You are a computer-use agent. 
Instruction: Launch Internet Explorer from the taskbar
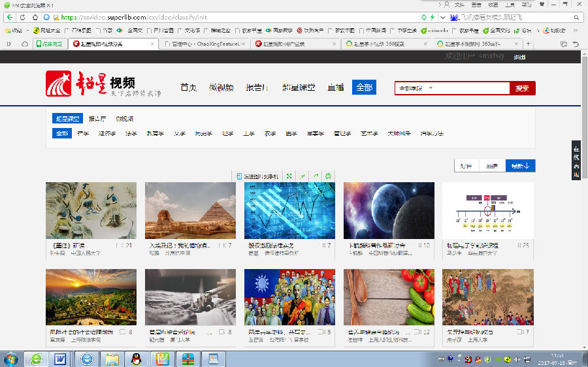(87, 359)
